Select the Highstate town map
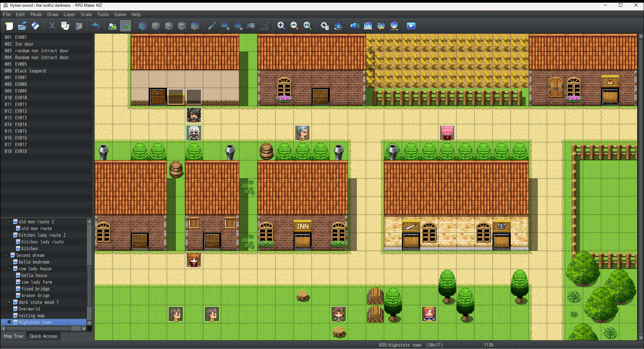This screenshot has width=644, height=349. point(35,322)
